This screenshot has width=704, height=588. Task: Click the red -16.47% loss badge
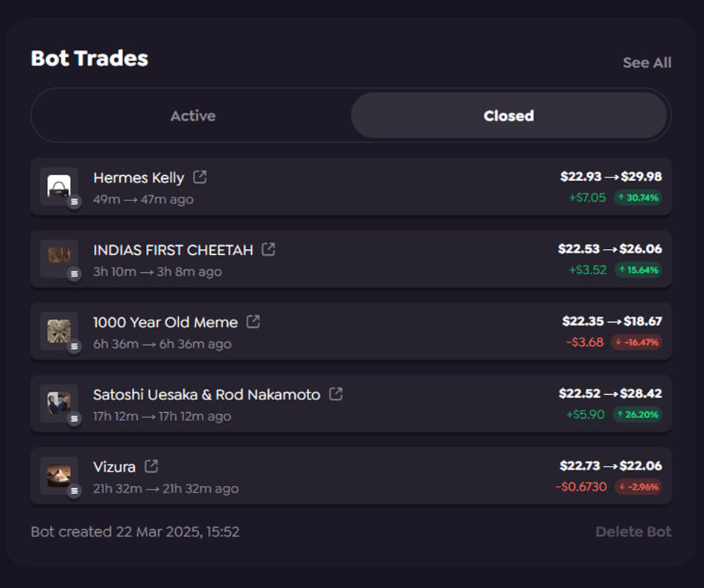tap(636, 343)
